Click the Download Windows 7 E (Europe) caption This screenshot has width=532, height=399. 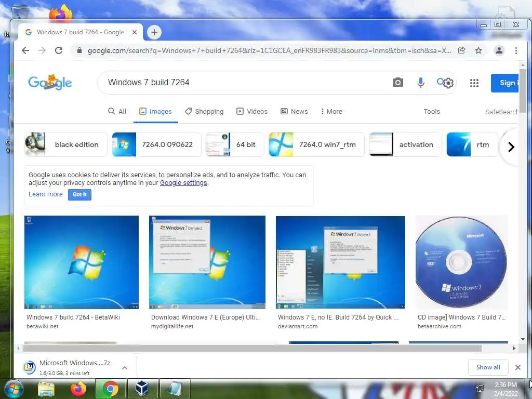205,317
